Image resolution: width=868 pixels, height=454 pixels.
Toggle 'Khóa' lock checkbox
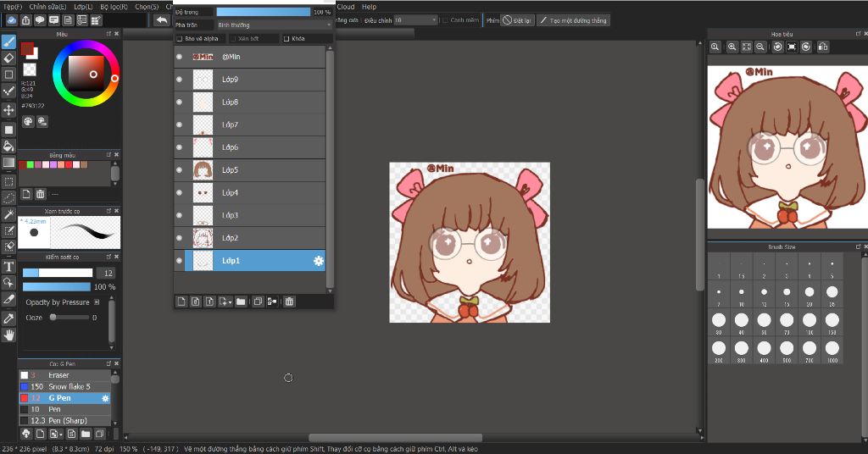tap(287, 39)
